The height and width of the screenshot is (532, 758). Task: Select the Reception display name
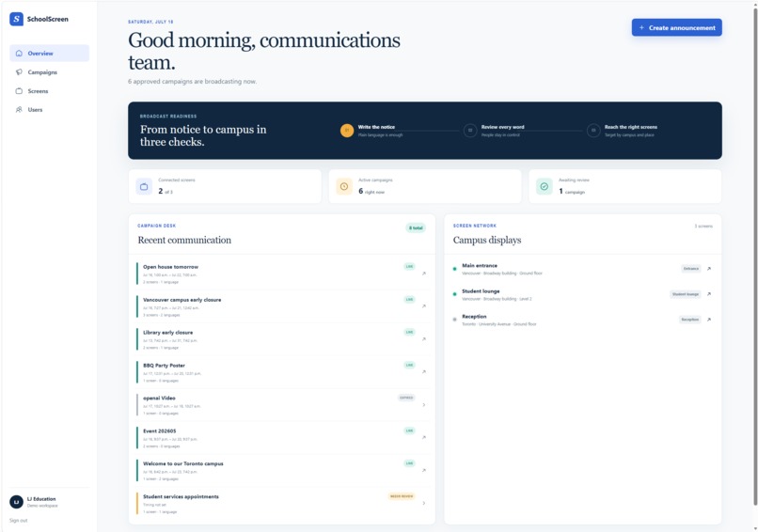[474, 317]
